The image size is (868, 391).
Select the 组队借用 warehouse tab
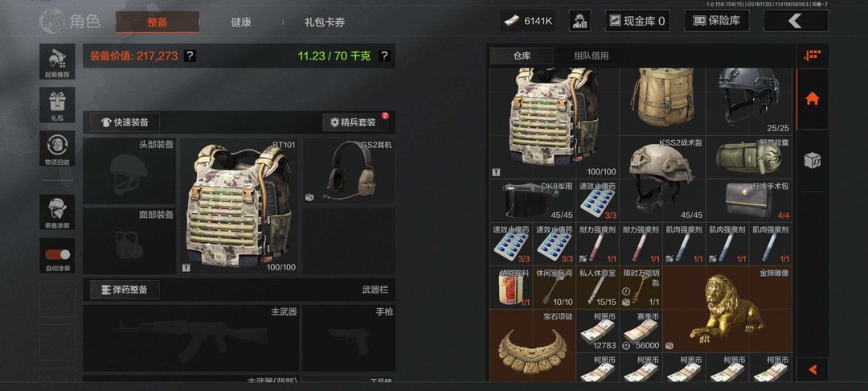point(591,56)
